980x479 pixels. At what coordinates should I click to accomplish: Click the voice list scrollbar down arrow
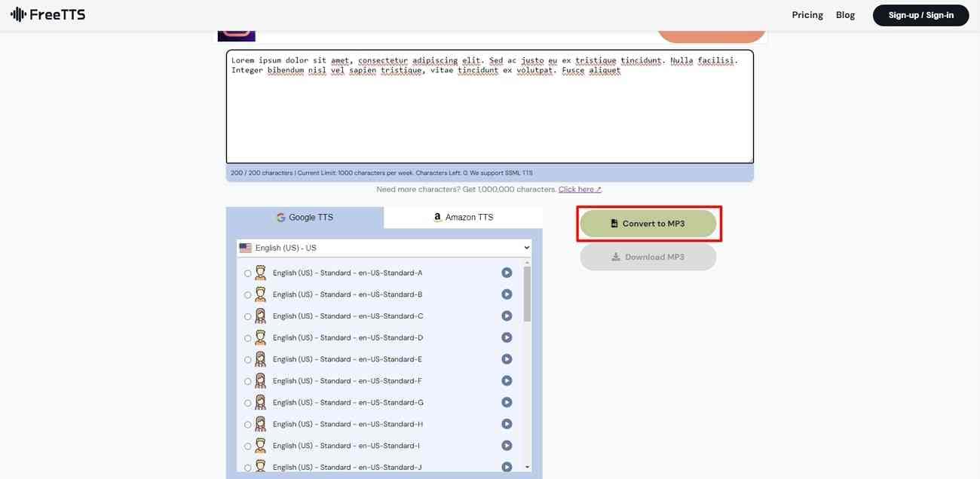[x=527, y=467]
